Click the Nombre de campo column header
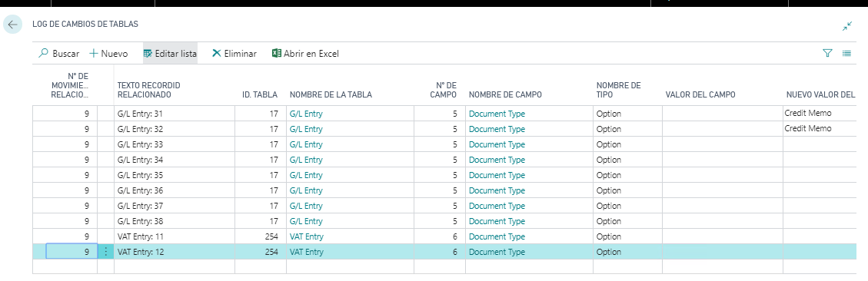Screen dimensions: 868x281 505,94
